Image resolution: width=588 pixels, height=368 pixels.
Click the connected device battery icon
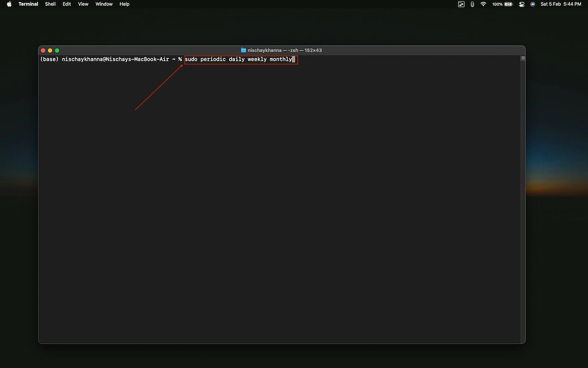click(472, 4)
